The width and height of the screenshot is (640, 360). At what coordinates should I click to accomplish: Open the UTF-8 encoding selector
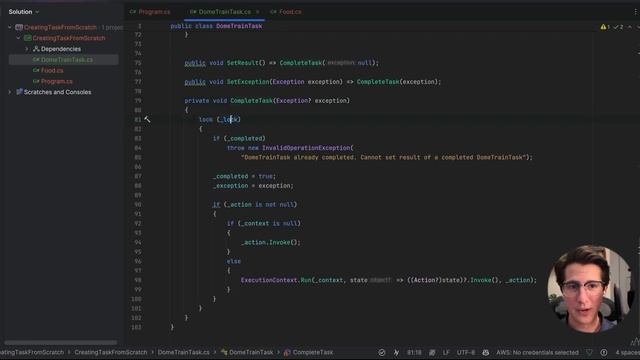(x=466, y=352)
